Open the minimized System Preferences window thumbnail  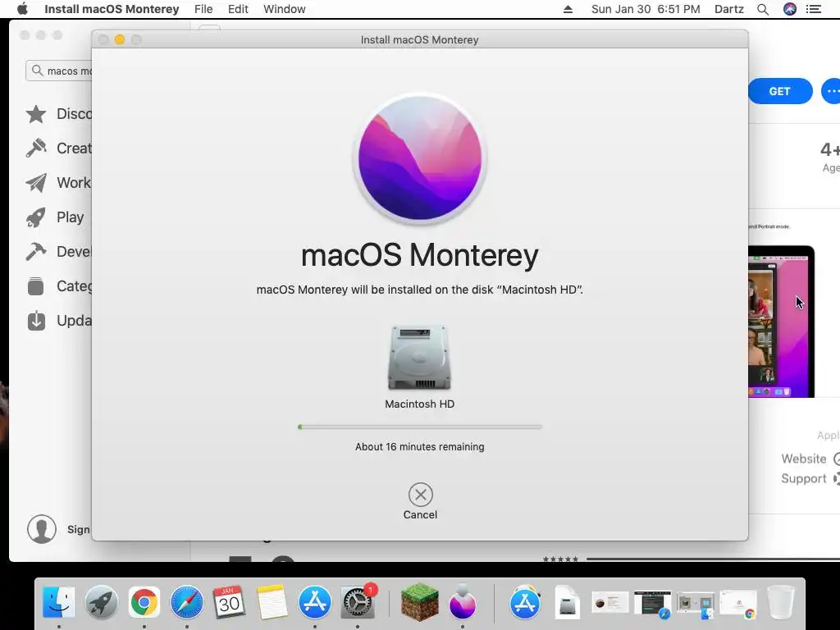click(609, 602)
